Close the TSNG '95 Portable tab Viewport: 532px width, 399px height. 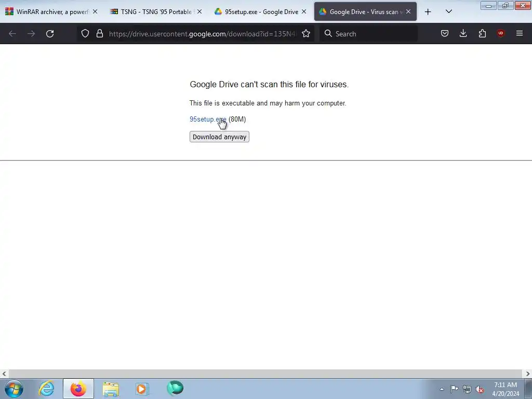[x=199, y=11]
